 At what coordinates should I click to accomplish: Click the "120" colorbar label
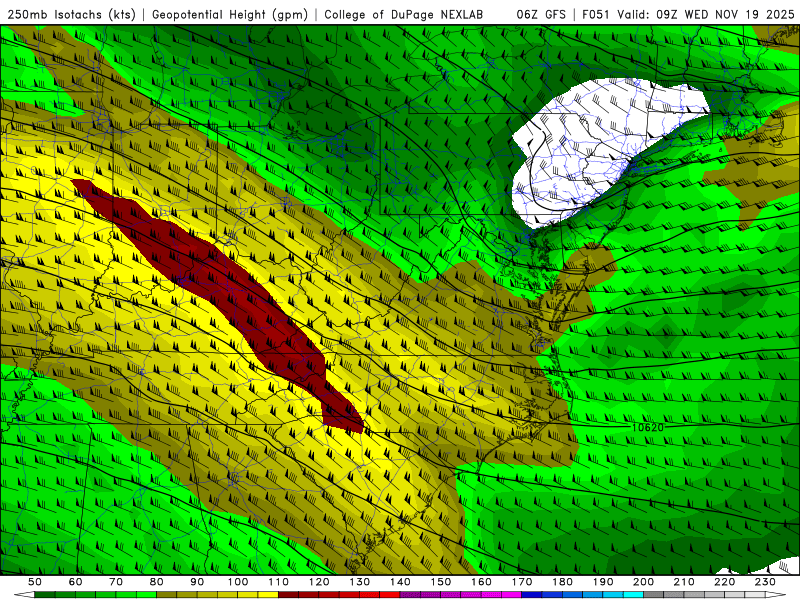pyautogui.click(x=319, y=582)
